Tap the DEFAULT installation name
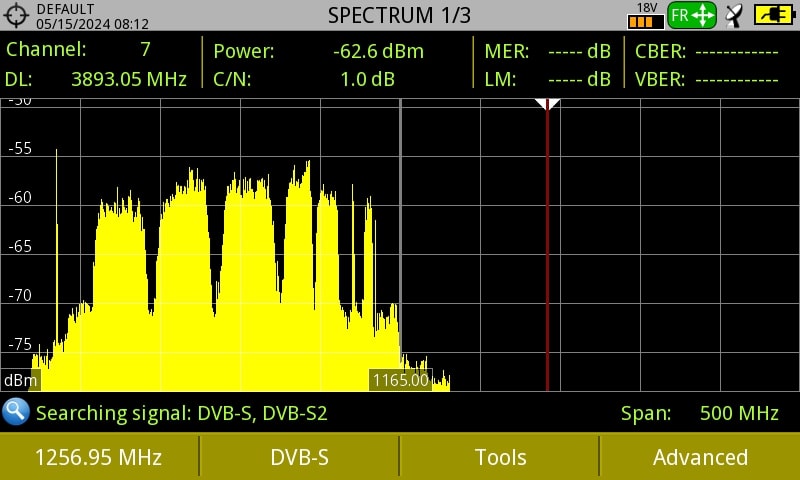This screenshot has height=480, width=800. tap(65, 9)
